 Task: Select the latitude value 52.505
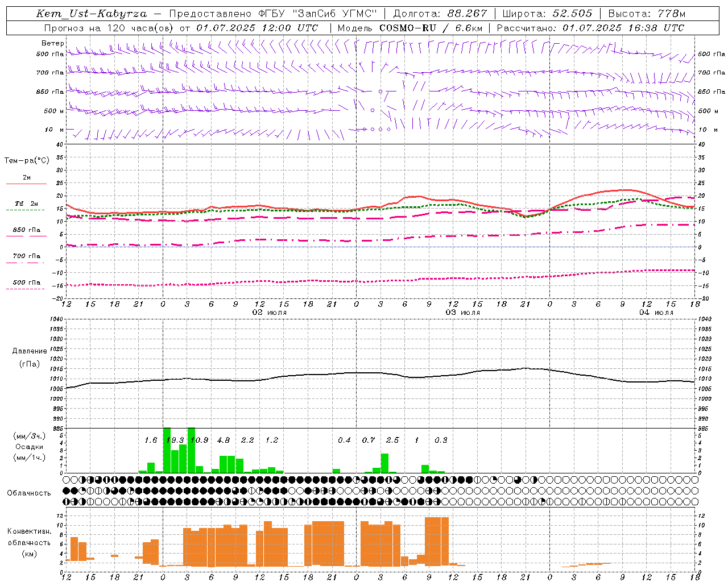tap(572, 14)
